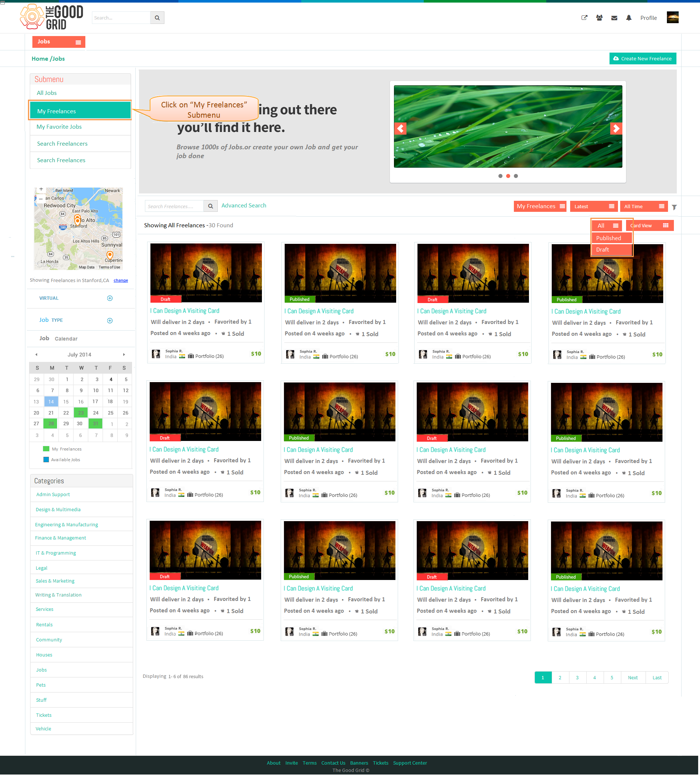Open the notifications bell icon
The height and width of the screenshot is (776, 700).
[629, 18]
